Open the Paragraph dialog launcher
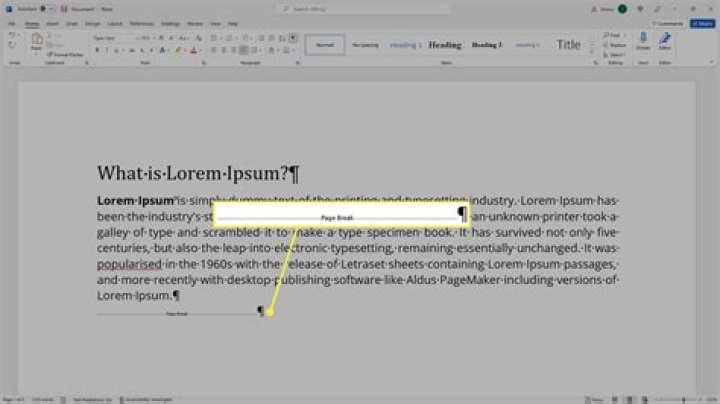 tap(298, 63)
